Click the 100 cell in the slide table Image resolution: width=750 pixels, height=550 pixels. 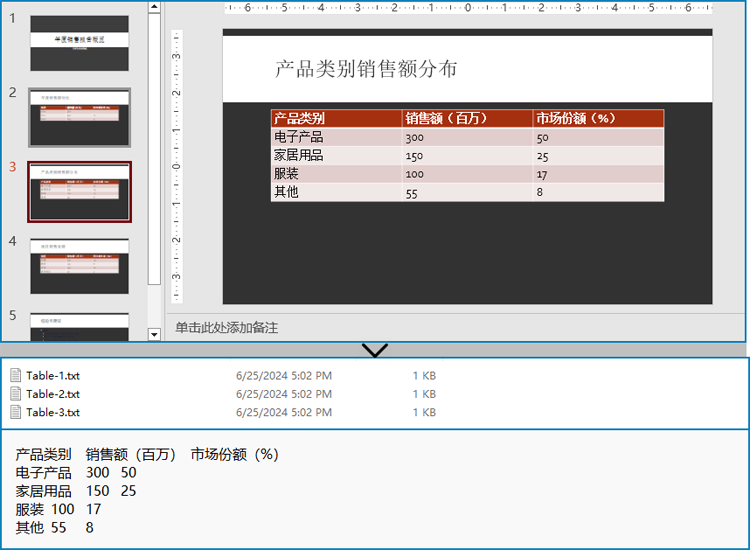tap(467, 174)
